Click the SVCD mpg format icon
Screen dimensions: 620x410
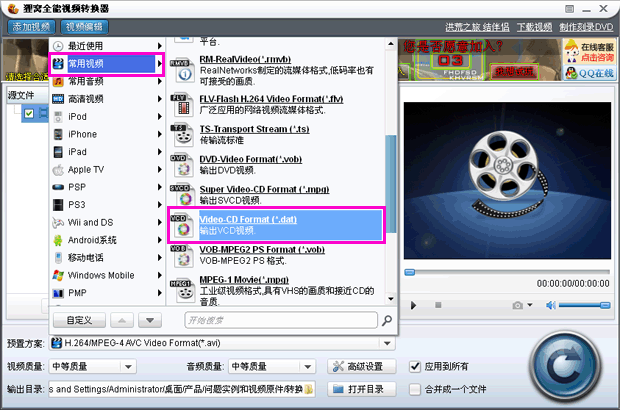pos(182,195)
